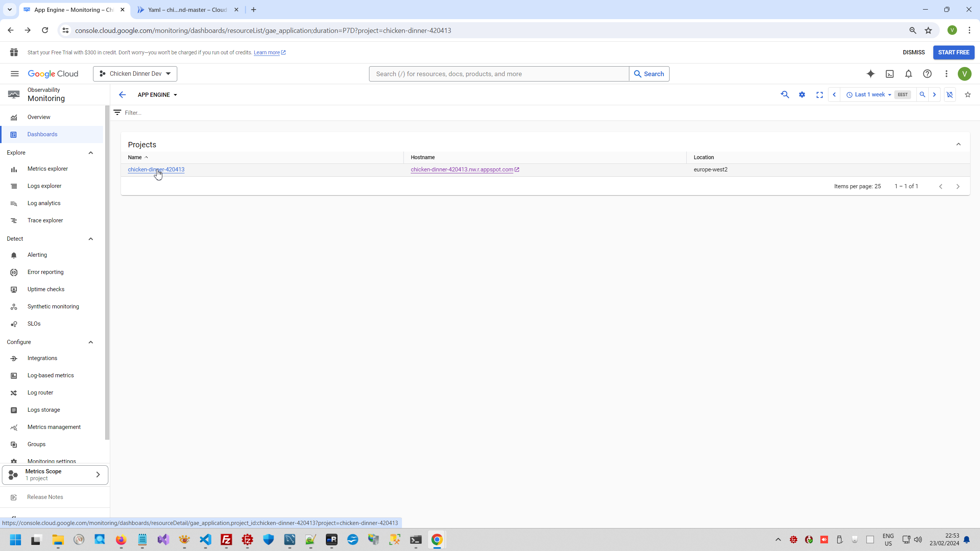
Task: Open the help question mark icon
Action: pos(927,74)
